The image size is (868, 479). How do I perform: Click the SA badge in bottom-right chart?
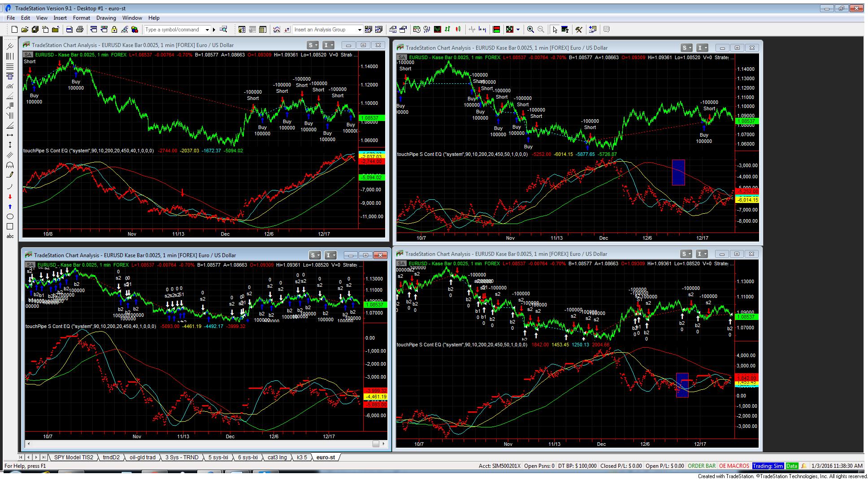click(x=402, y=263)
